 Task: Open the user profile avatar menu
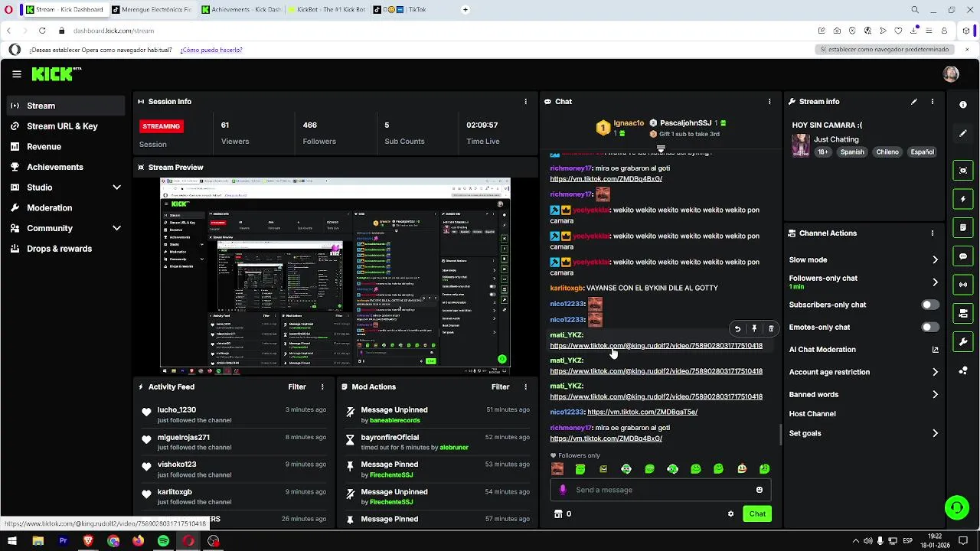951,74
